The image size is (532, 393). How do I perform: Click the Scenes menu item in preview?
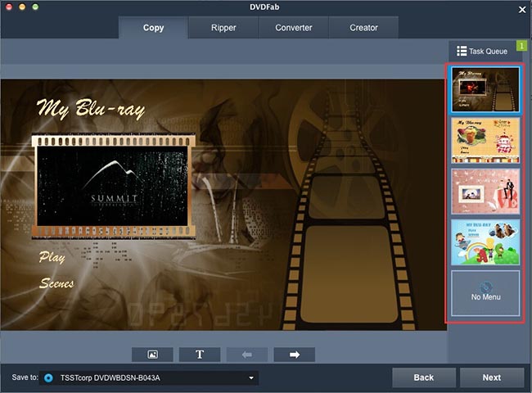point(56,283)
